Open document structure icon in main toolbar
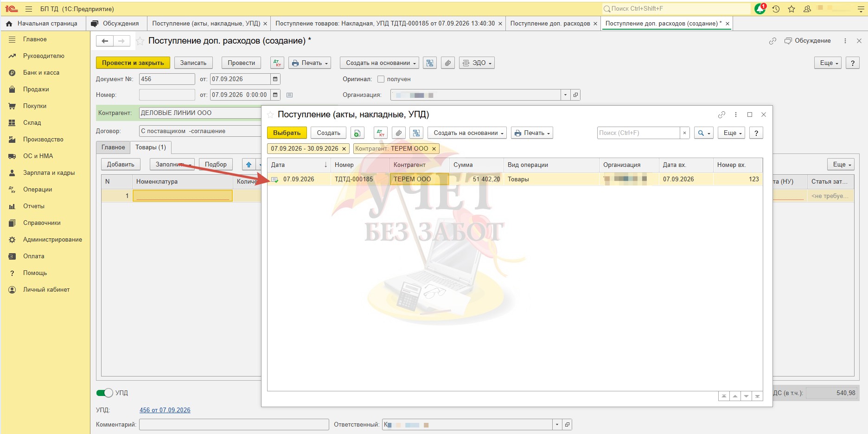Image resolution: width=868 pixels, height=434 pixels. pos(430,63)
